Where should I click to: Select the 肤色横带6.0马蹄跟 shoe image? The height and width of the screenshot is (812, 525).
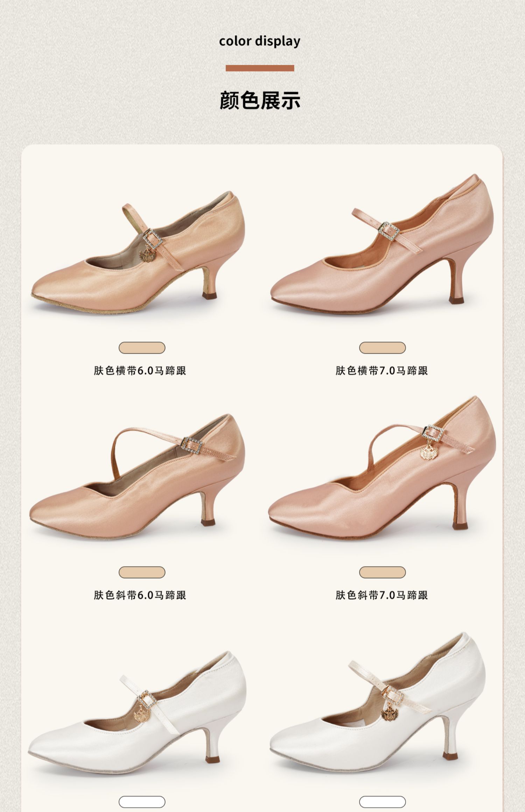(138, 252)
